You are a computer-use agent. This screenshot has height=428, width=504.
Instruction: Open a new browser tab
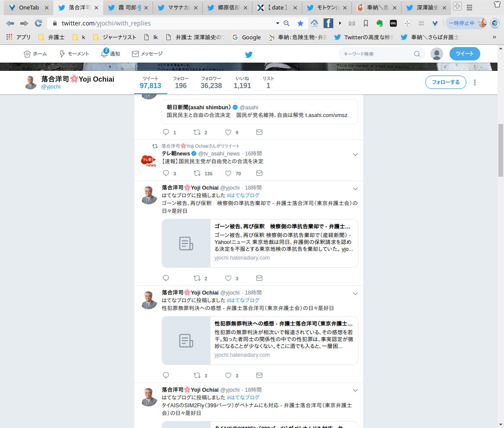click(x=457, y=6)
